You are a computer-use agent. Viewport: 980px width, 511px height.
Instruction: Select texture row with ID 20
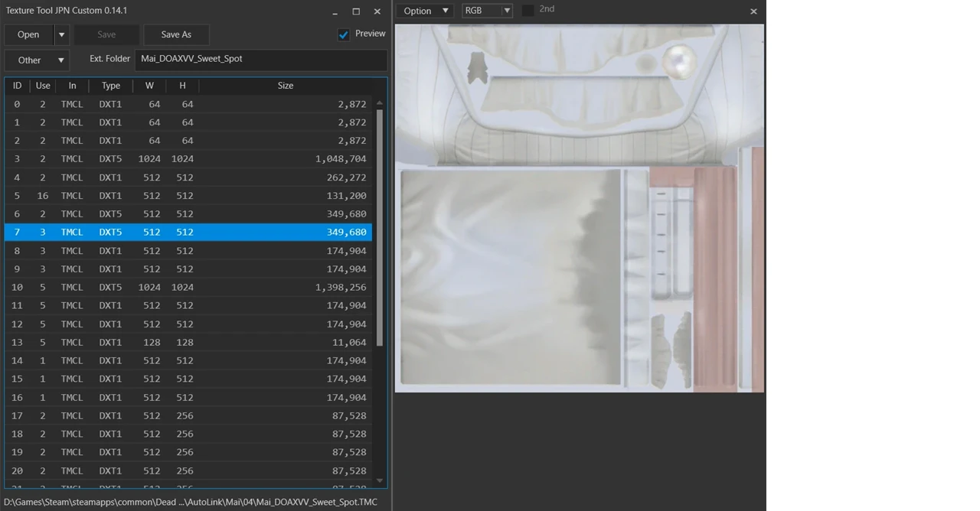coord(188,471)
